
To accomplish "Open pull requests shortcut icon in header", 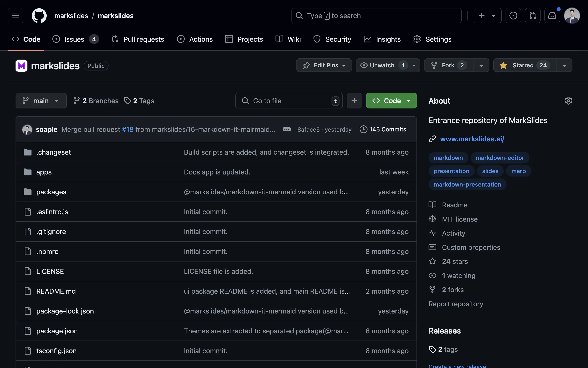I will tap(533, 16).
